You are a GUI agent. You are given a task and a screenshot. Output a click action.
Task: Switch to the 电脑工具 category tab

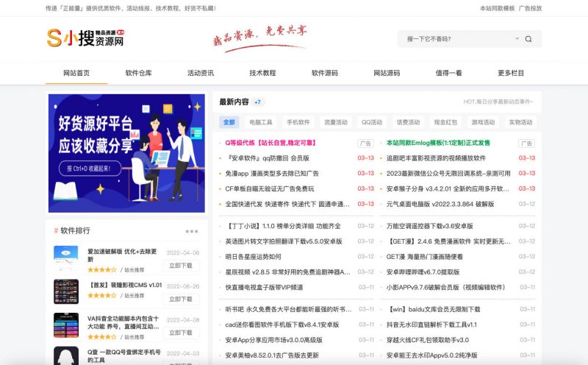click(261, 122)
